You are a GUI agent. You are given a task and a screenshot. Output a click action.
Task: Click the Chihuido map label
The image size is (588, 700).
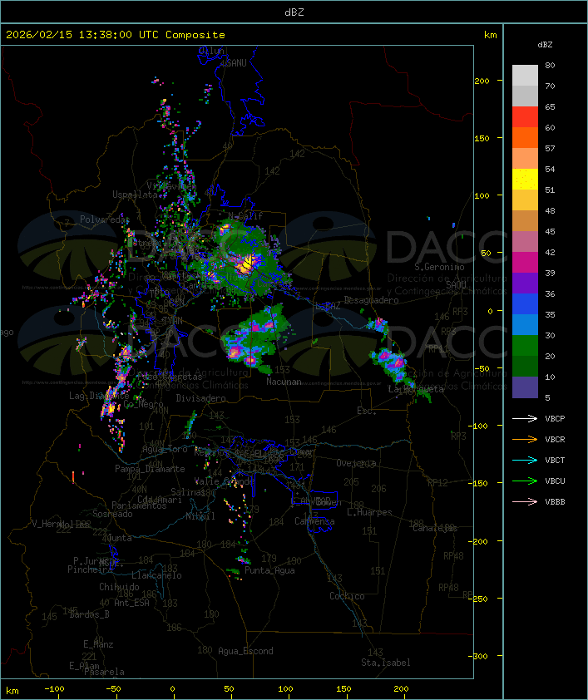pos(119,587)
